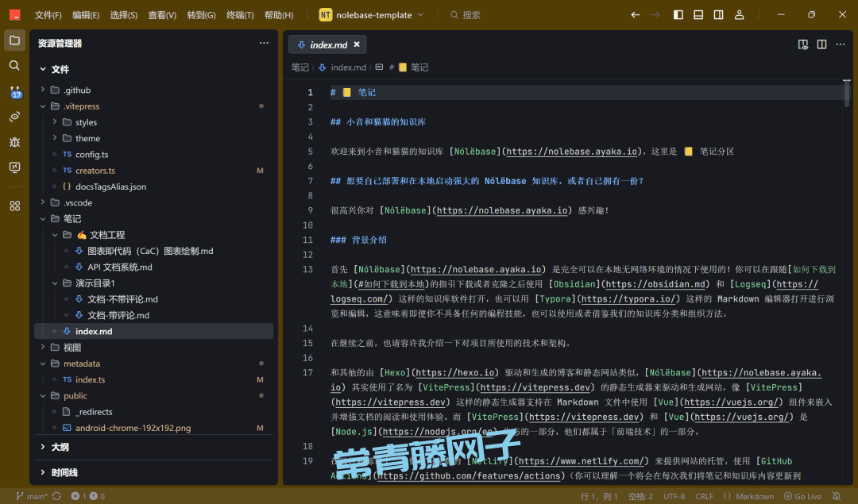This screenshot has width=858, height=504.
Task: Change indentation via 空格: 2
Action: (641, 496)
